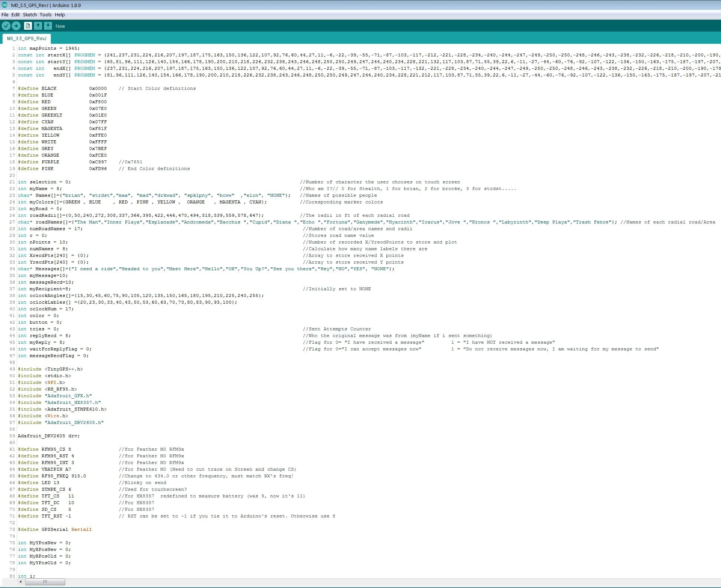The height and width of the screenshot is (588, 721).
Task: Open the Sketch menu
Action: (x=30, y=14)
